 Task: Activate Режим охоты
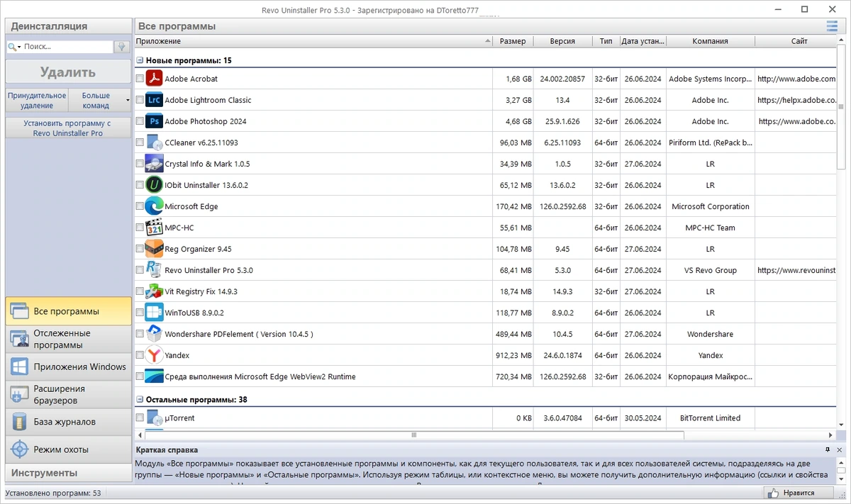coord(68,449)
